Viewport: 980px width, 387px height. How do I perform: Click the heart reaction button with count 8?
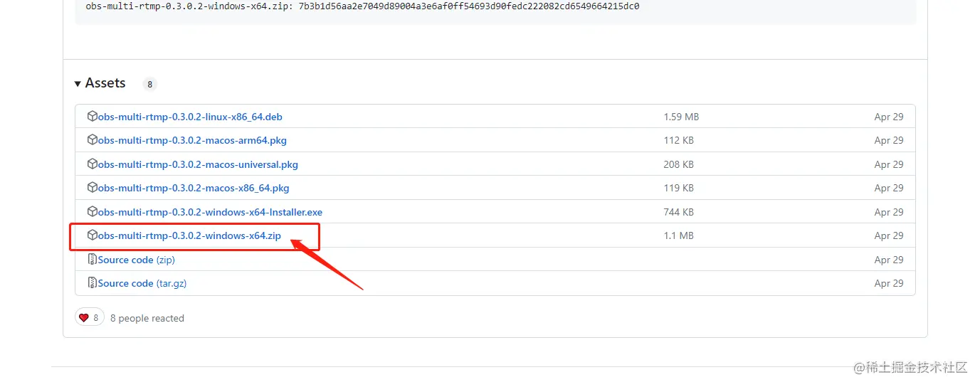click(90, 317)
